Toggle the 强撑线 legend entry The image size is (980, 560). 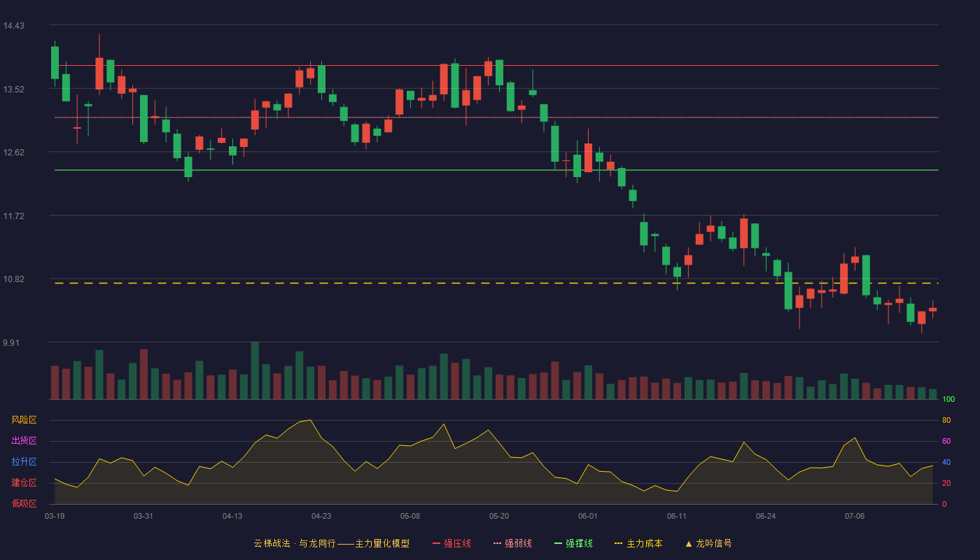pos(573,543)
